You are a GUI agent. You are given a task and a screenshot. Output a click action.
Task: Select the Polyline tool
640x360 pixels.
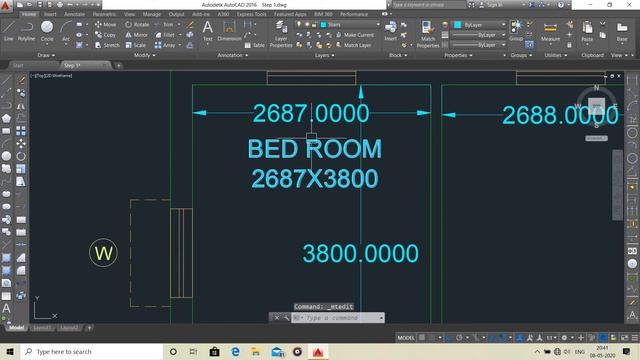pyautogui.click(x=26, y=31)
